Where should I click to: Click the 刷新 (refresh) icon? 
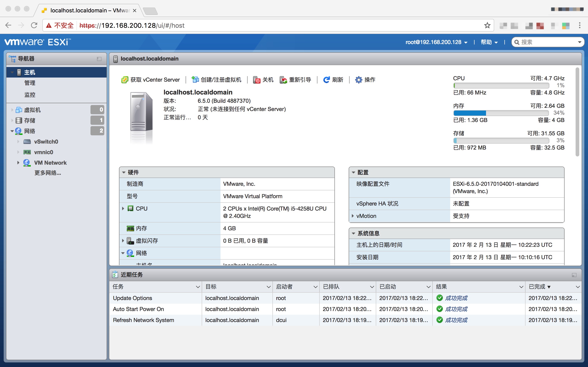click(x=326, y=80)
